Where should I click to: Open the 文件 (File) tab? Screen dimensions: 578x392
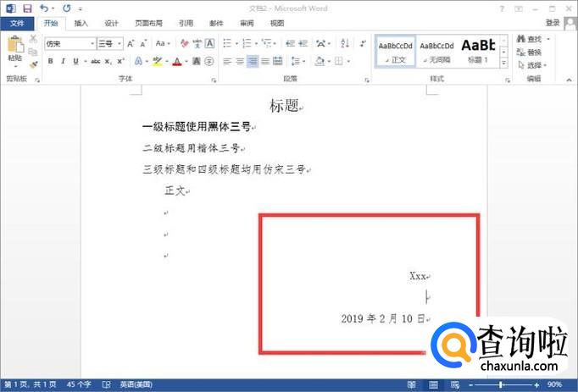pos(17,23)
